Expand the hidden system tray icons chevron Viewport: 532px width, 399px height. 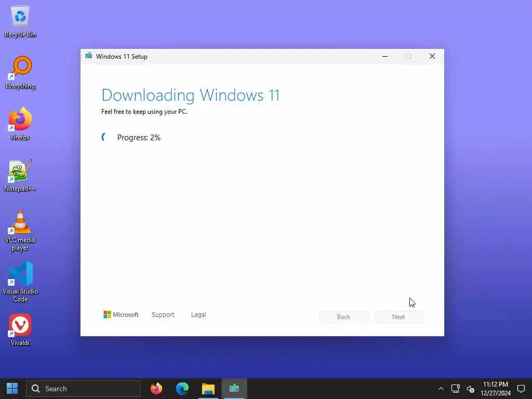click(441, 389)
